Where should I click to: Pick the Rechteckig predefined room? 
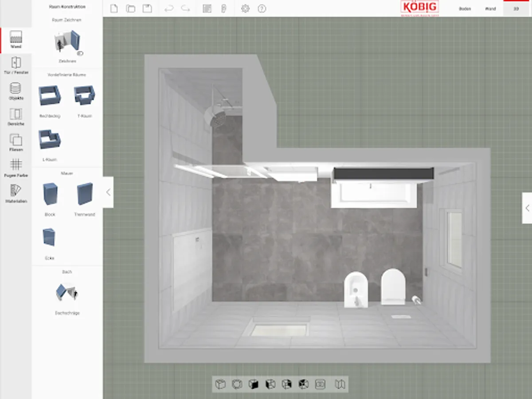50,101
